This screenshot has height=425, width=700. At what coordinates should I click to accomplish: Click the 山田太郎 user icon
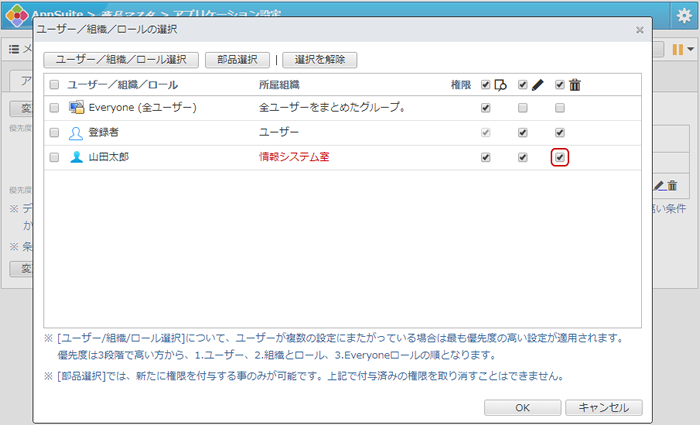(76, 157)
